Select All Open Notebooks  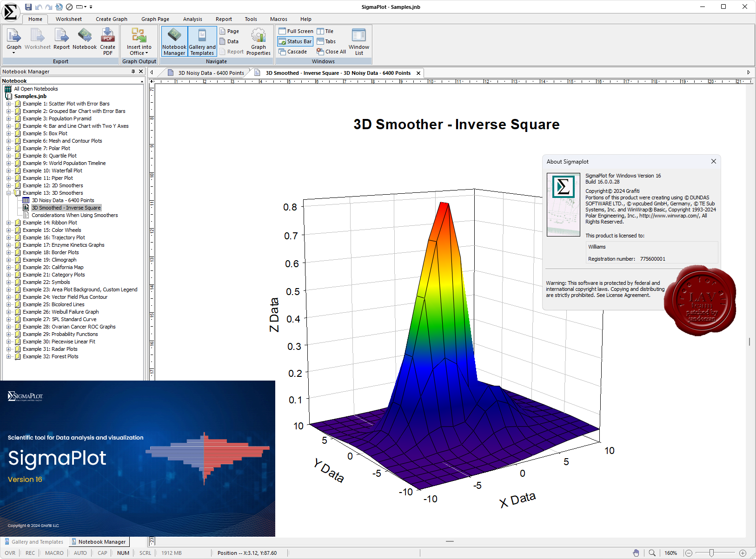[x=36, y=89]
